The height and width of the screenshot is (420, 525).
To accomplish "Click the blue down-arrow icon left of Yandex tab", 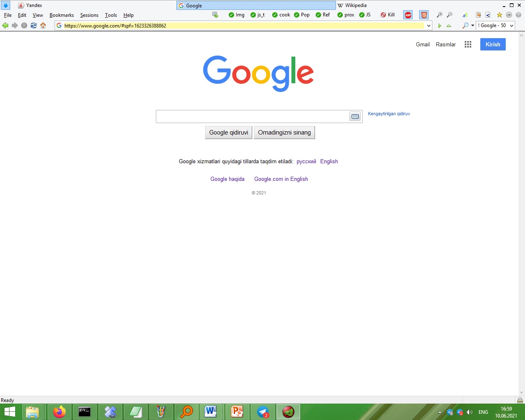I will 5,5.
